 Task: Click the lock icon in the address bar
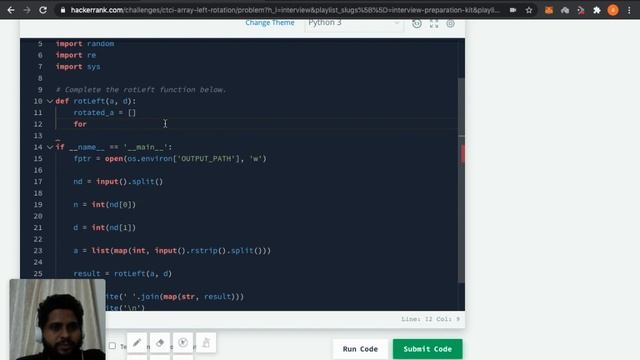63,10
